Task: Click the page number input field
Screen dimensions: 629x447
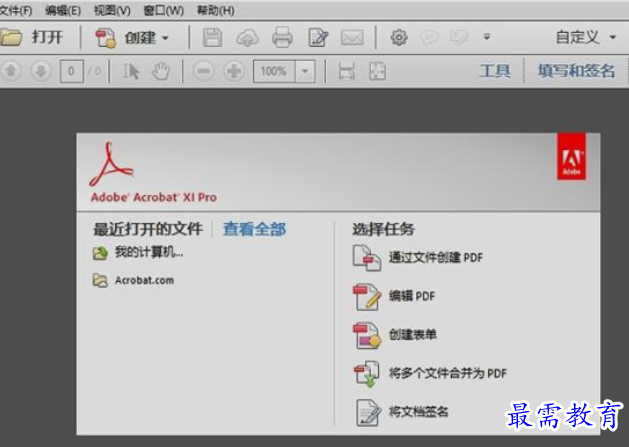Action: tap(71, 71)
